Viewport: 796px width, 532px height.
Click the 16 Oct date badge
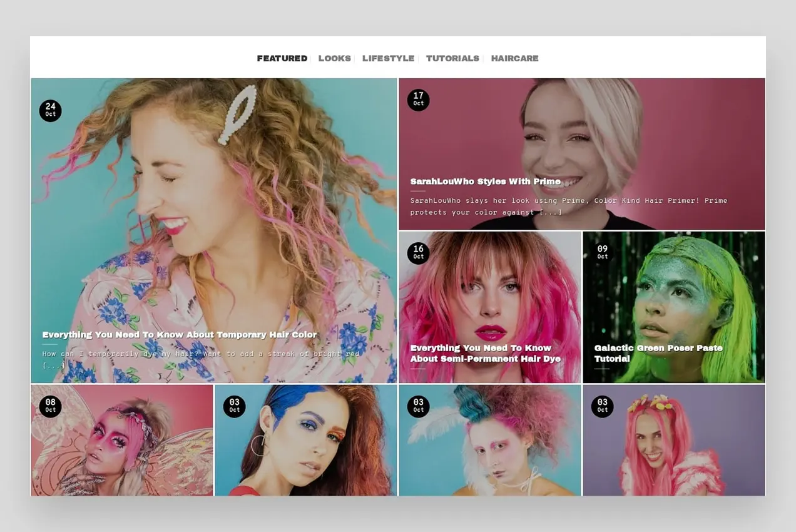[418, 253]
